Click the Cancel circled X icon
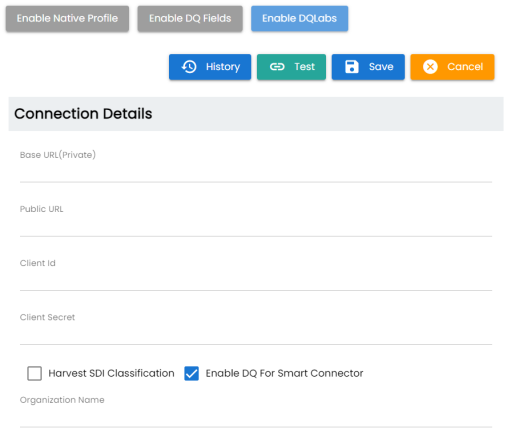The width and height of the screenshot is (511, 437). pos(430,67)
